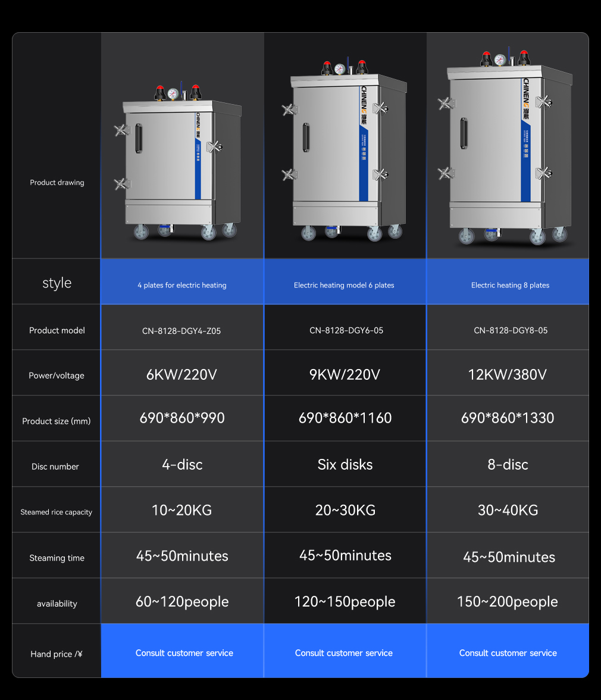Click model number CN-8128-DGY8-05
Screen dimensions: 601x700
click(x=511, y=330)
